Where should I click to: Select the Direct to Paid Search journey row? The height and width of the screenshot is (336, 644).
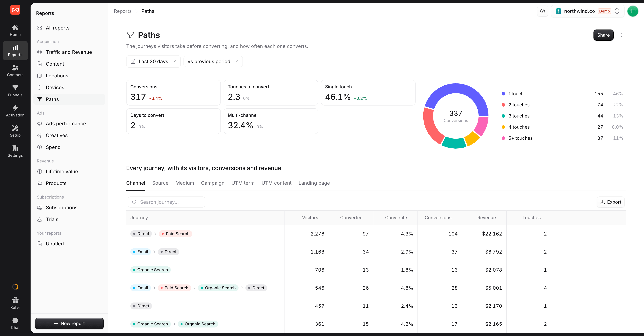point(376,234)
